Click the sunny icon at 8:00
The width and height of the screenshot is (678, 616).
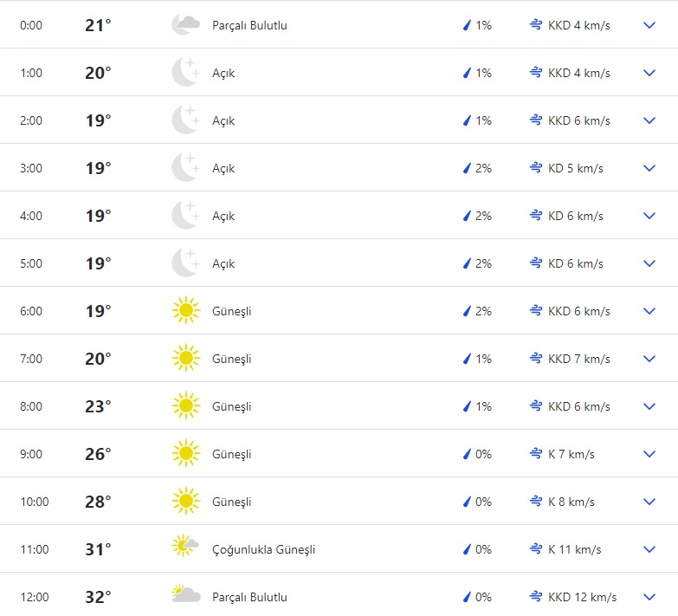[185, 406]
